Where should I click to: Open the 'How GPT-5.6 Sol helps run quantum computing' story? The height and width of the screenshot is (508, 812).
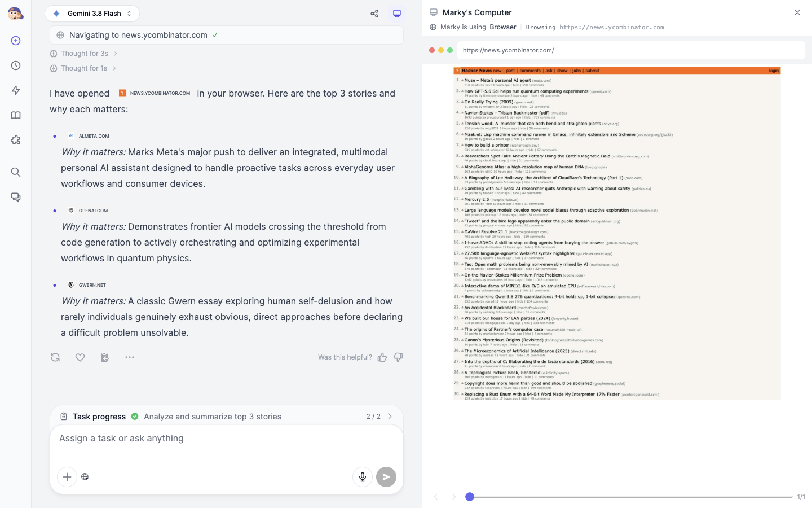point(526,91)
